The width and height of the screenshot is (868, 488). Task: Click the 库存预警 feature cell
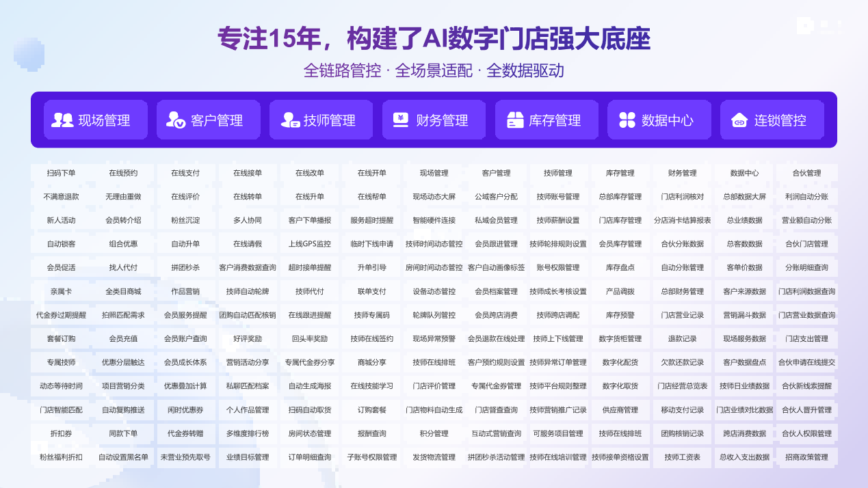point(620,315)
